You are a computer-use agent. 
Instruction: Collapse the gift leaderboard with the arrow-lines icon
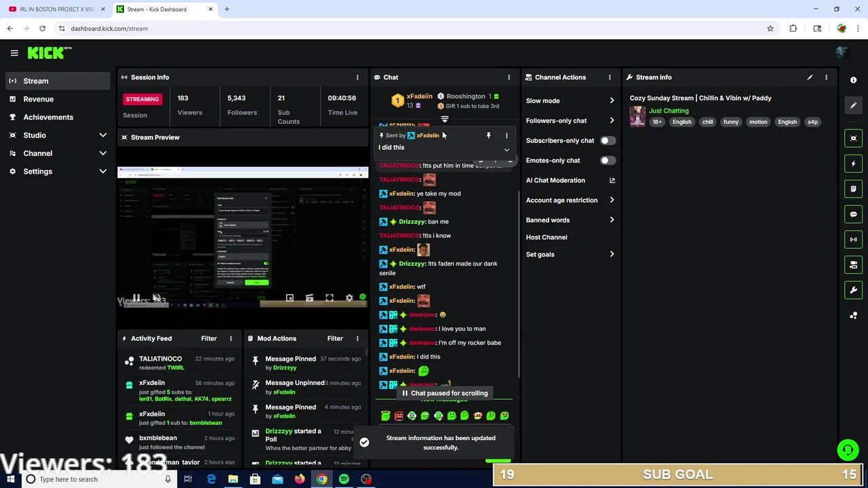click(444, 119)
